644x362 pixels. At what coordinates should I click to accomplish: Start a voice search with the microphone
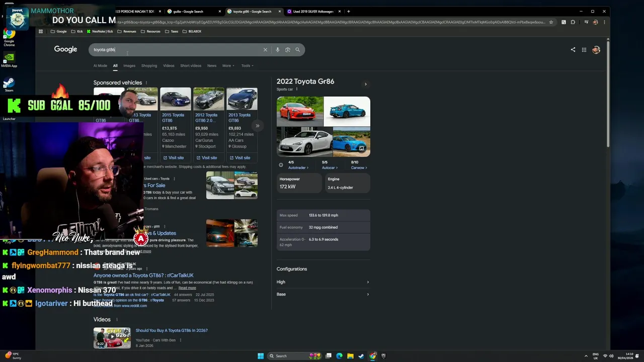click(277, 50)
